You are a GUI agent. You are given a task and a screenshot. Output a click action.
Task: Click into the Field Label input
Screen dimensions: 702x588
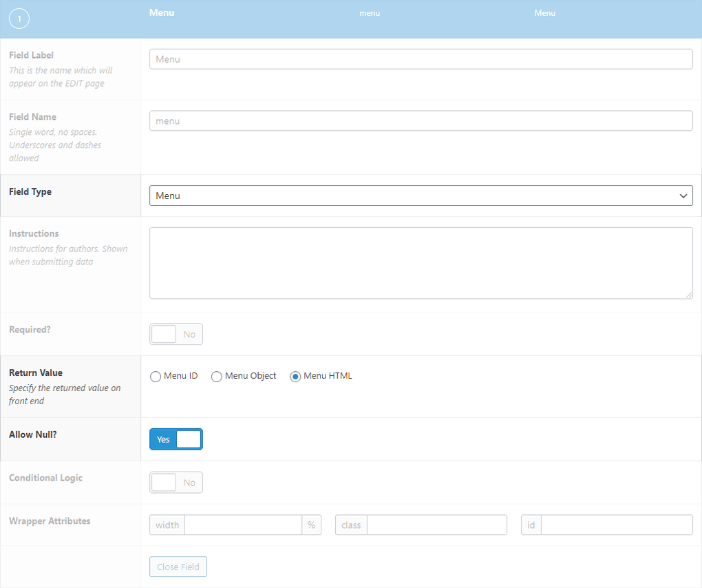[421, 59]
